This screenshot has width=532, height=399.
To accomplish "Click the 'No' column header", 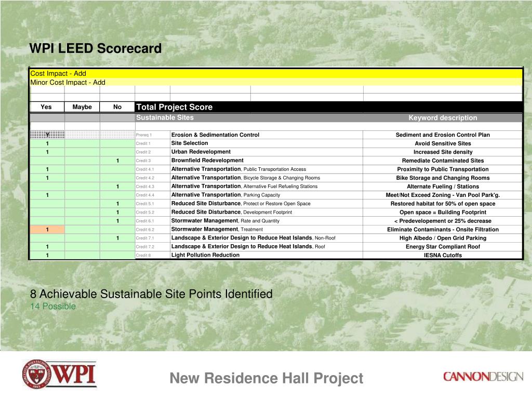I will point(117,107).
